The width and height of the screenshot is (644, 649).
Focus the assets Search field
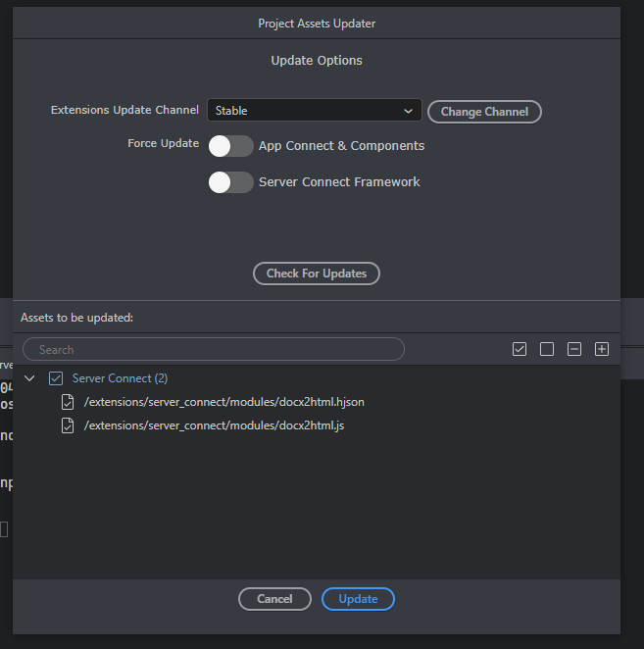pos(214,349)
